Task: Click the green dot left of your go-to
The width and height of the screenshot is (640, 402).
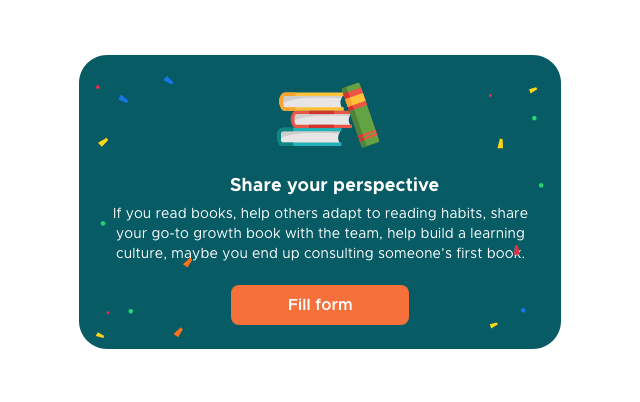Action: (x=103, y=223)
